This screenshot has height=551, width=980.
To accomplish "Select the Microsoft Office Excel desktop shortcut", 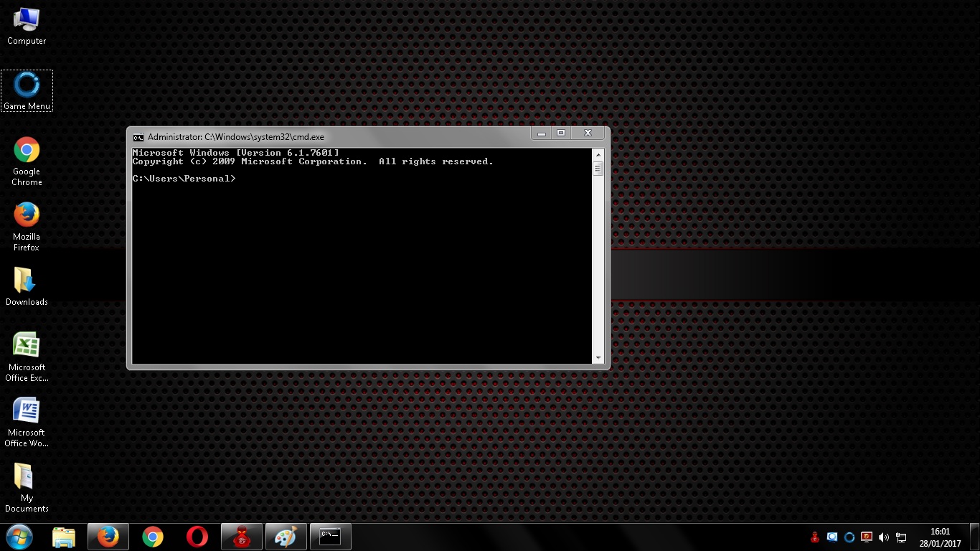I will [x=27, y=357].
